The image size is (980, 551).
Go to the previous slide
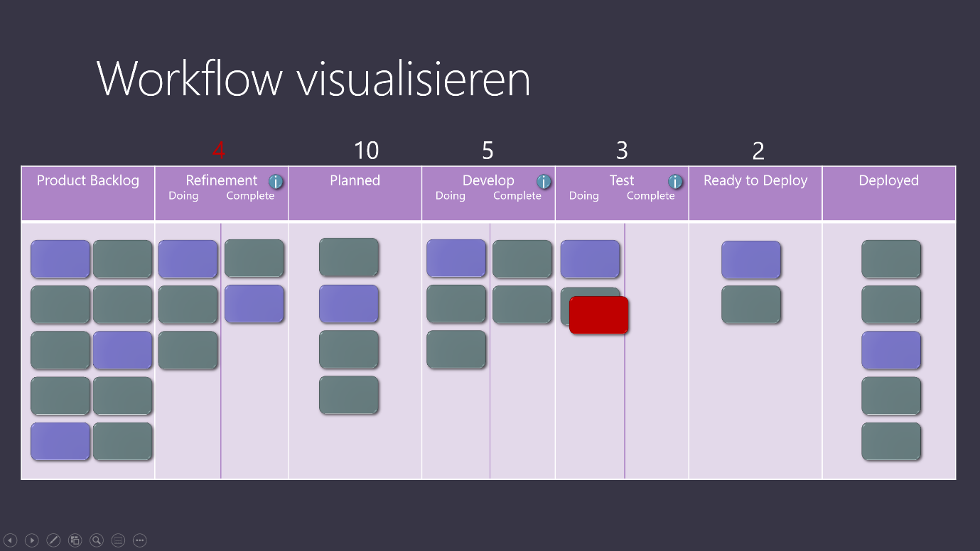pyautogui.click(x=10, y=540)
